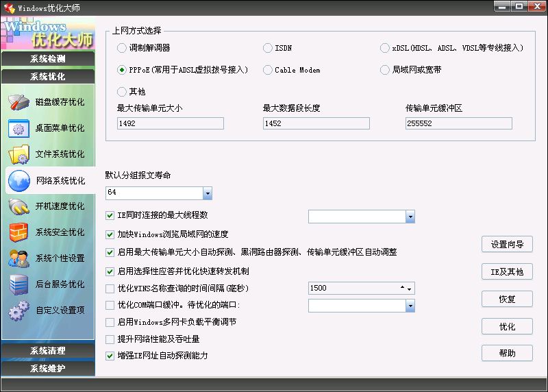Click the 系统安全优化 firewall brick icon

(x=19, y=232)
